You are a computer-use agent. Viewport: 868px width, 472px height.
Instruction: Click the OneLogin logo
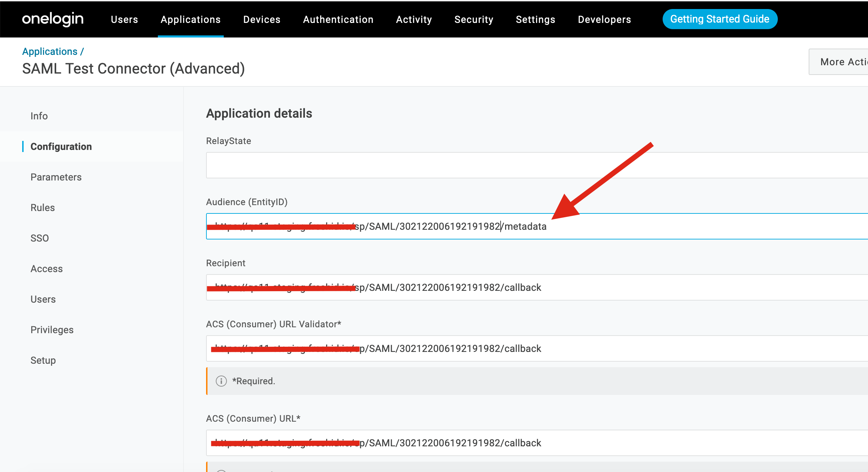coord(53,19)
